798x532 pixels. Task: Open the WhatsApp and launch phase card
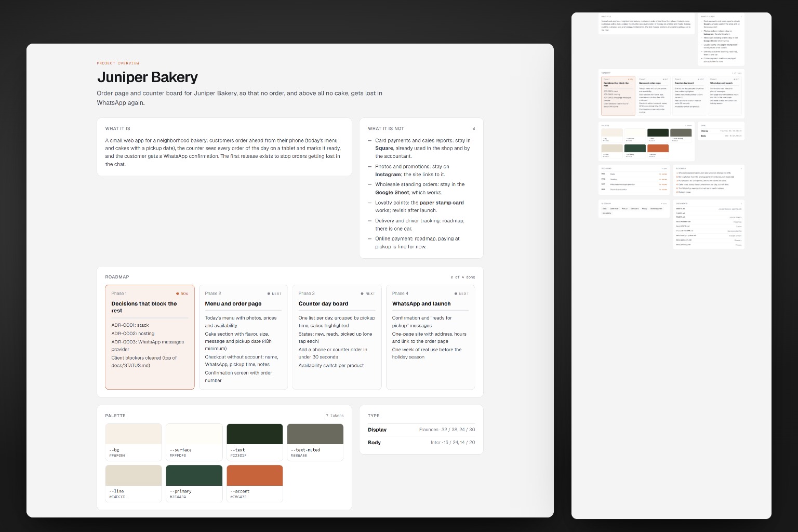tap(430, 337)
